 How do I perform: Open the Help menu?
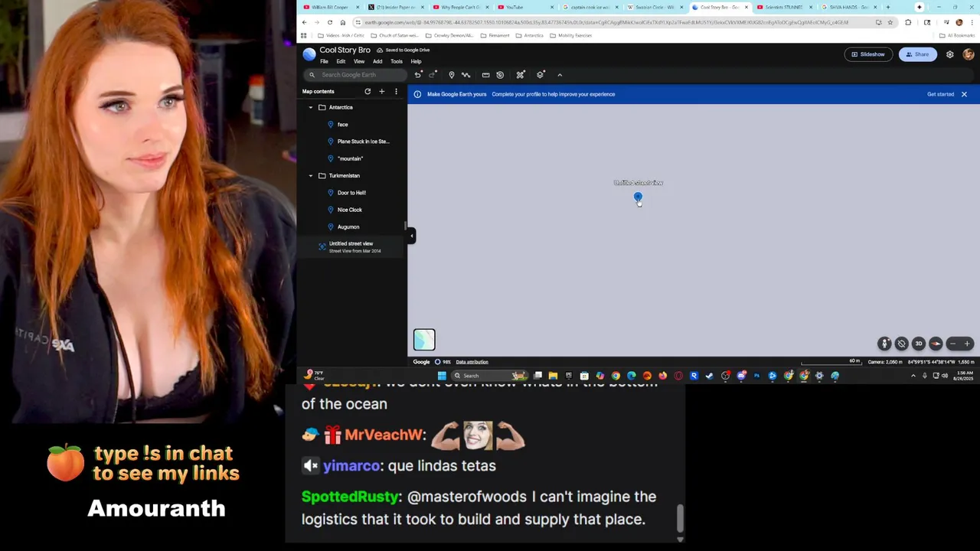pyautogui.click(x=416, y=61)
